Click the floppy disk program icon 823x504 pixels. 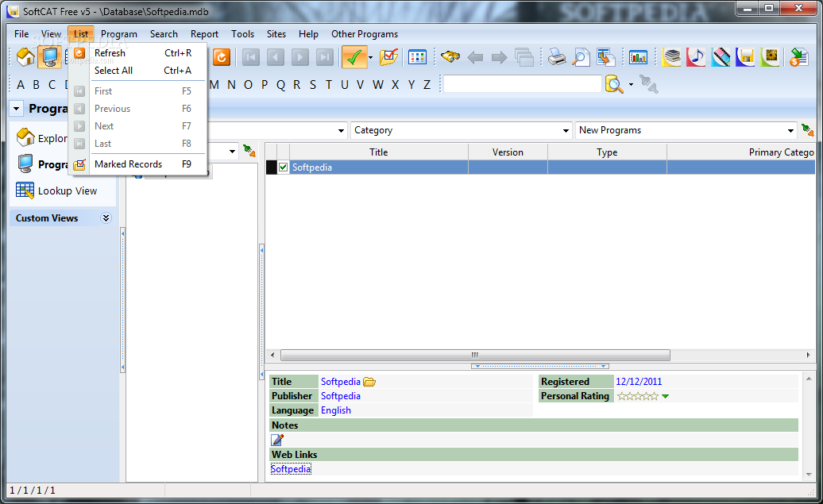click(x=745, y=57)
